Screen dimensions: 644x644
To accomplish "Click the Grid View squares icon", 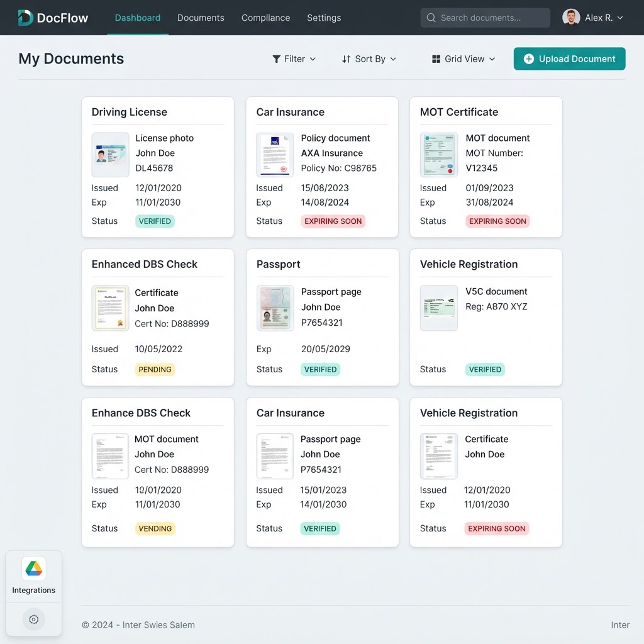I will click(436, 59).
